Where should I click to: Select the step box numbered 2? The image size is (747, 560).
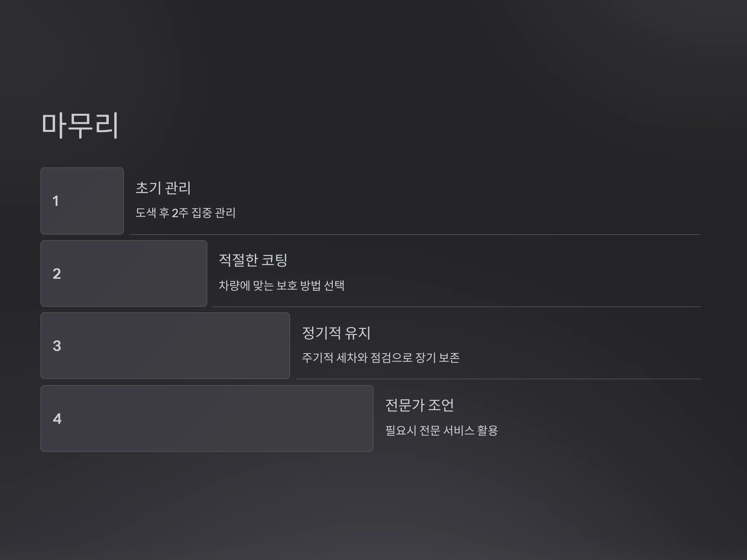(x=124, y=273)
